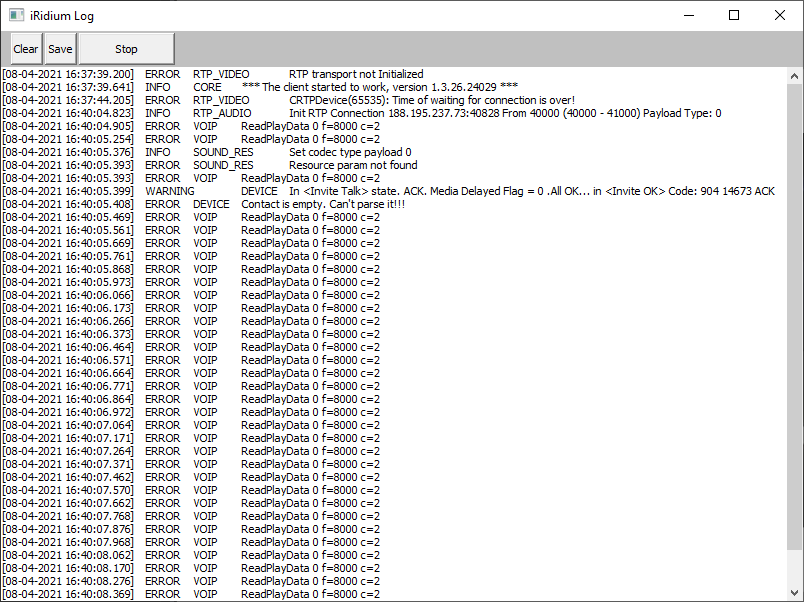The height and width of the screenshot is (602, 804).
Task: Select the 'RTP transport not Initialized' error line
Action: (355, 74)
